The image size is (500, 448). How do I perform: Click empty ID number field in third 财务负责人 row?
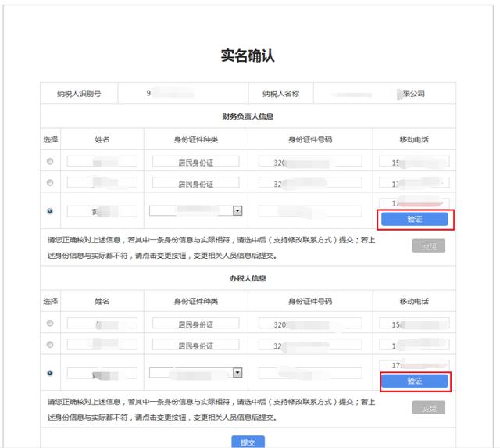310,211
